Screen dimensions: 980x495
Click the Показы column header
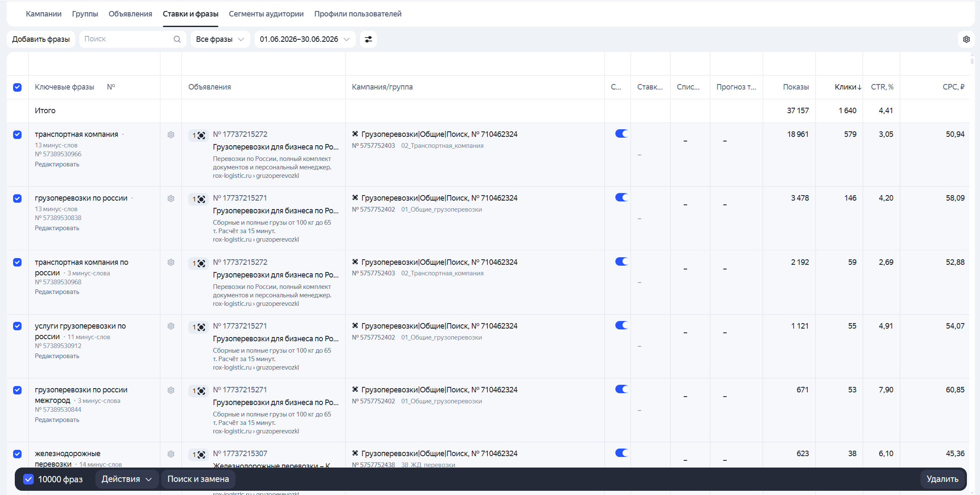[x=796, y=87]
